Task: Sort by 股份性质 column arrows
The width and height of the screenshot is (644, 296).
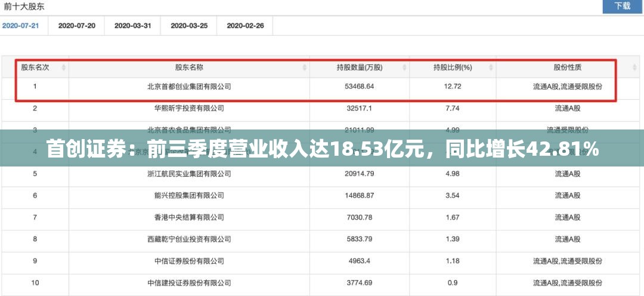Action: [x=634, y=67]
